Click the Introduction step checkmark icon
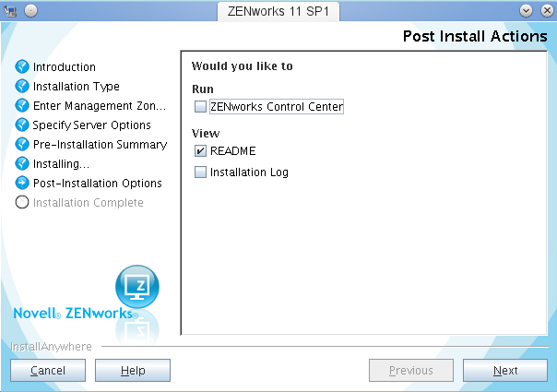The image size is (557, 392). [23, 67]
